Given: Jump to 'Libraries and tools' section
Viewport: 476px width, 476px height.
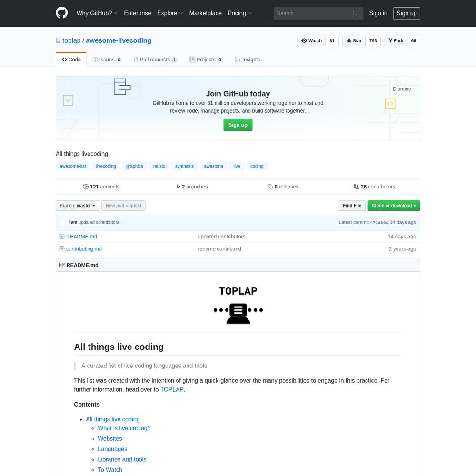Looking at the screenshot, I should tap(122, 459).
